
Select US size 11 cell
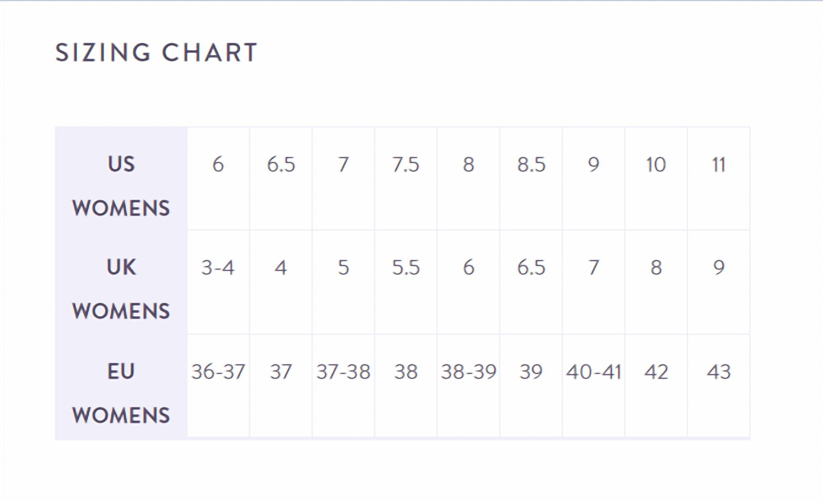[x=718, y=165]
